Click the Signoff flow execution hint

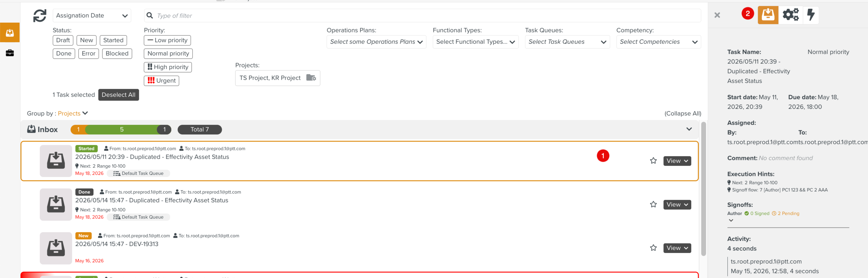[x=777, y=190]
